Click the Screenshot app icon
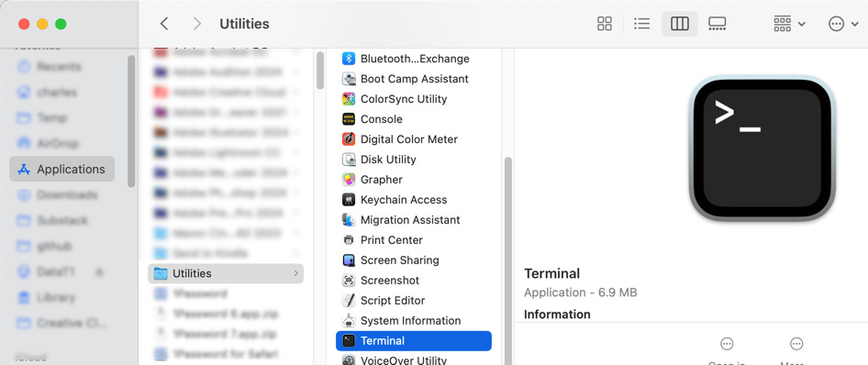Image resolution: width=868 pixels, height=365 pixels. (x=348, y=281)
